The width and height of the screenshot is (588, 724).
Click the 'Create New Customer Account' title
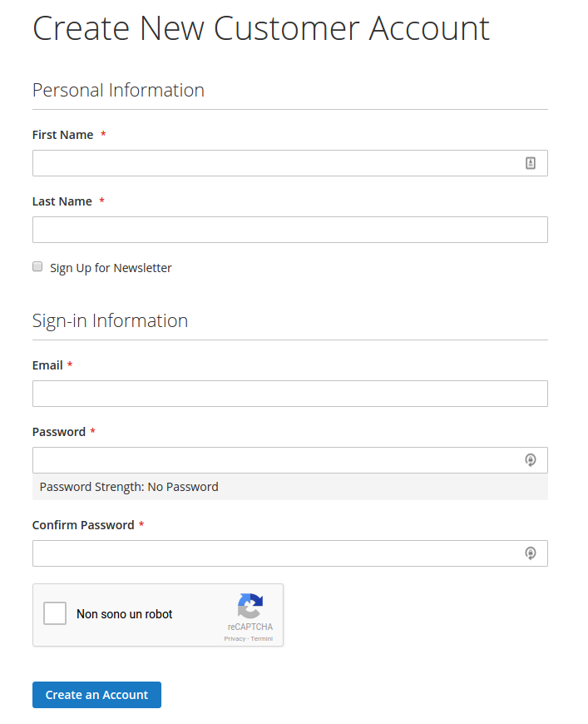point(260,27)
